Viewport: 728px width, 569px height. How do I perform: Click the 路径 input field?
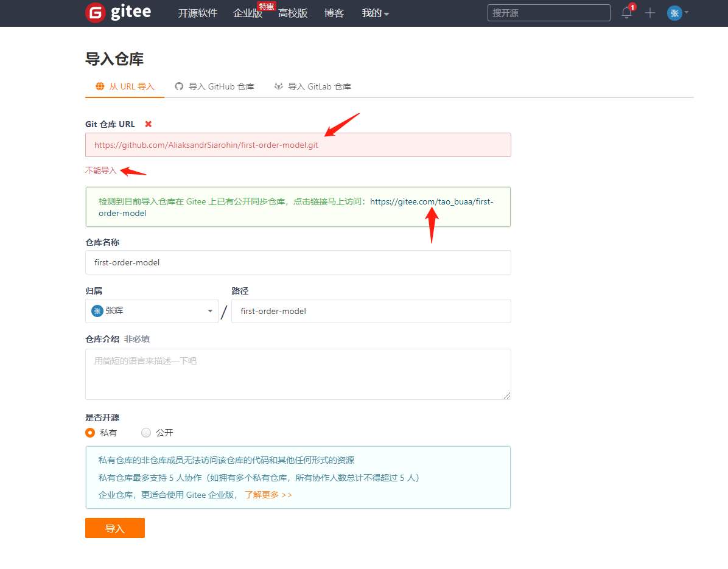371,311
